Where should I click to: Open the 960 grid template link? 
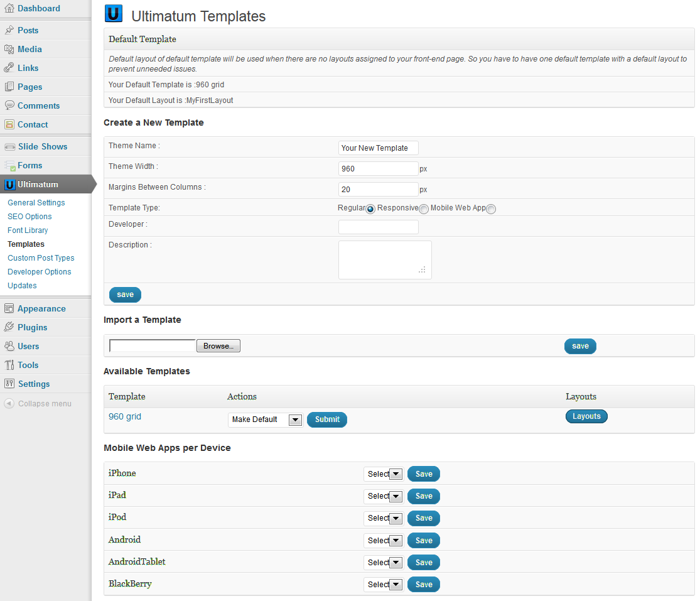point(125,416)
